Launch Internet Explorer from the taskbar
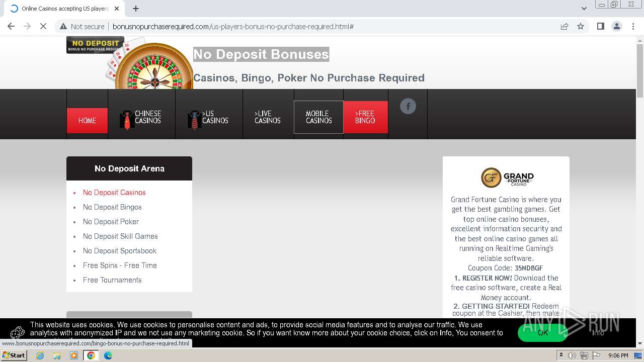Image resolution: width=644 pixels, height=362 pixels. [40, 355]
